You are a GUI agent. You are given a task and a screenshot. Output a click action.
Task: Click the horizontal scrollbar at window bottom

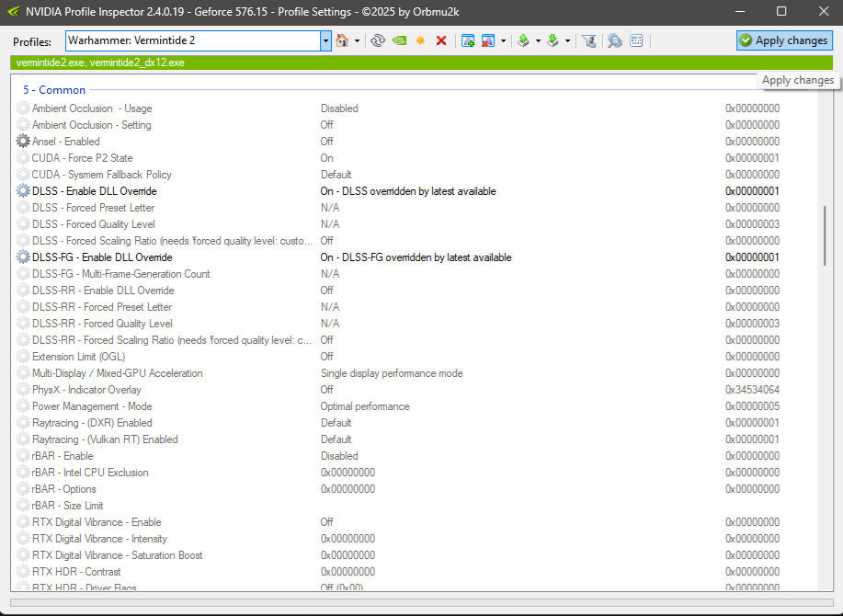[x=421, y=602]
